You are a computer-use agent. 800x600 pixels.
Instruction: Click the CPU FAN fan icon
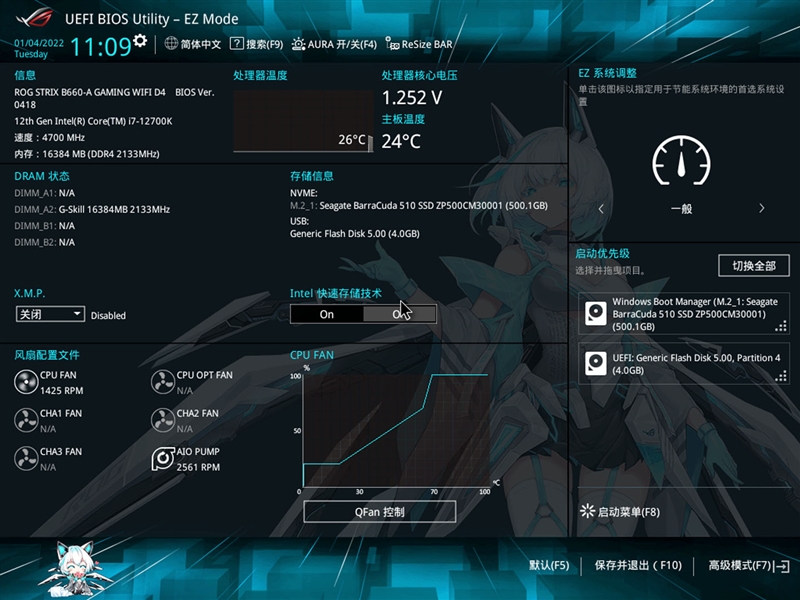(26, 382)
